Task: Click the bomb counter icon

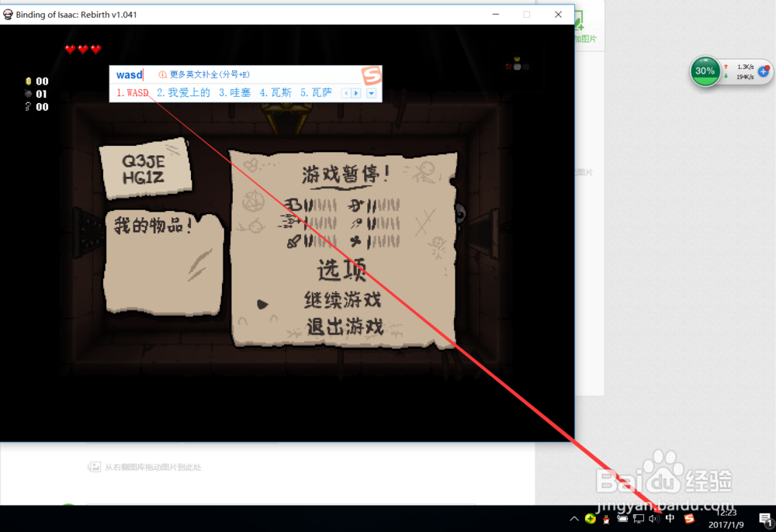Action: tap(28, 93)
